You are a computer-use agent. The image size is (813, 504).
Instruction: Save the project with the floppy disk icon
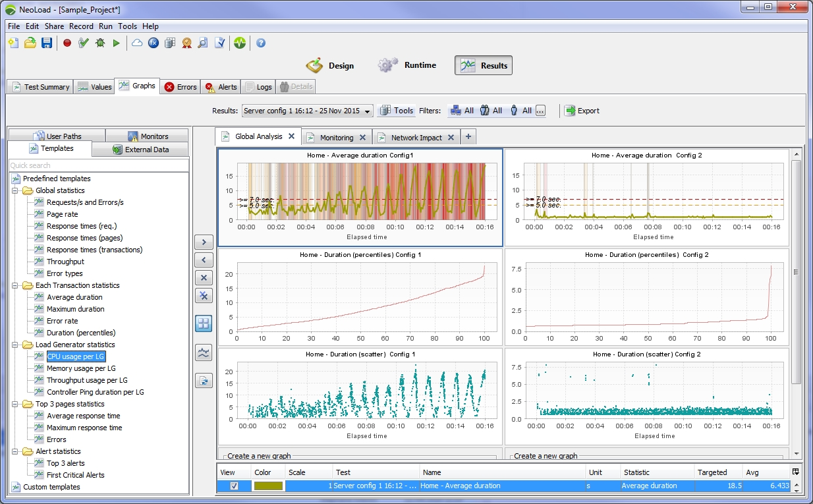click(47, 43)
